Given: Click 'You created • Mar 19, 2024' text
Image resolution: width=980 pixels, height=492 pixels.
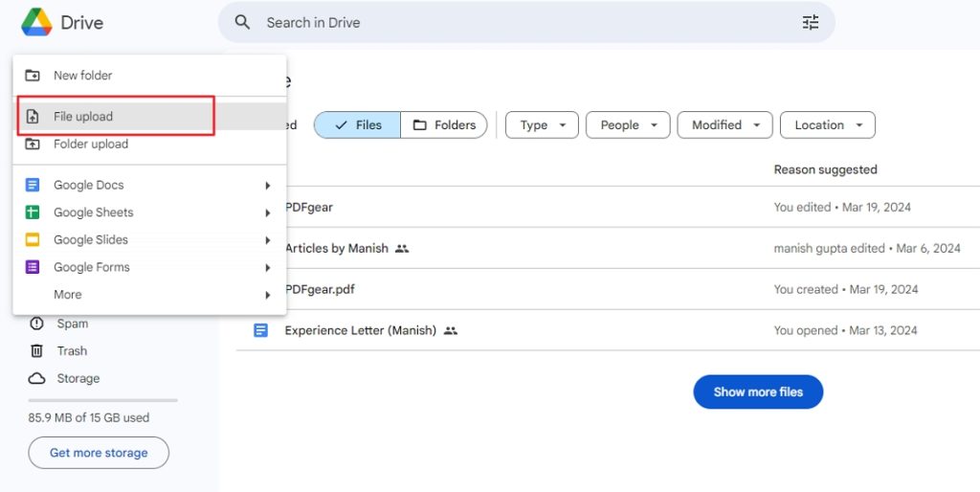Looking at the screenshot, I should (x=846, y=289).
